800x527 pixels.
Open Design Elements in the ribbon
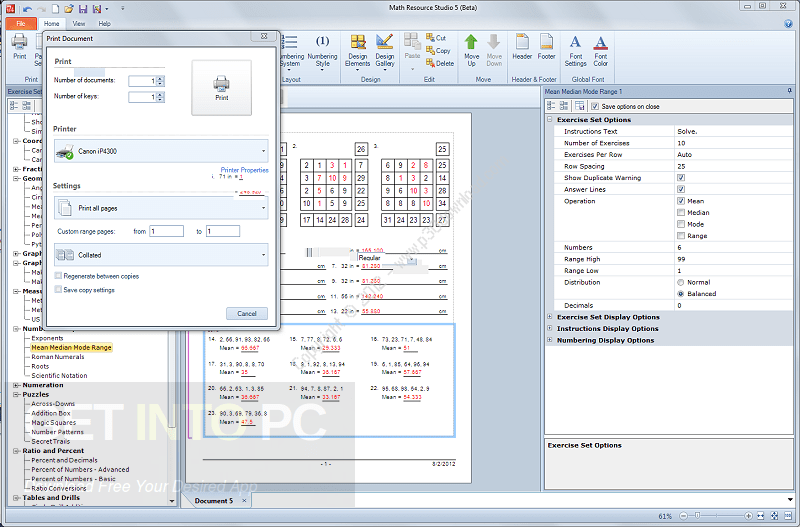358,52
